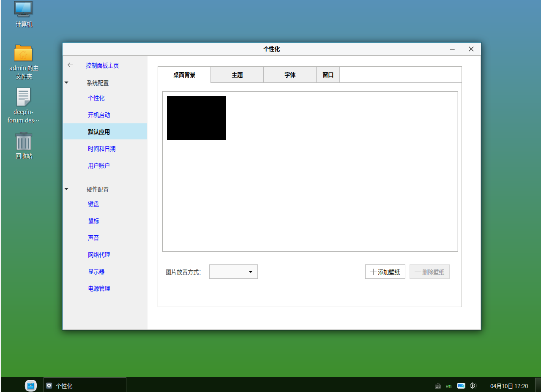
Task: Collapse the 硬件配置 section
Action: pyautogui.click(x=66, y=189)
